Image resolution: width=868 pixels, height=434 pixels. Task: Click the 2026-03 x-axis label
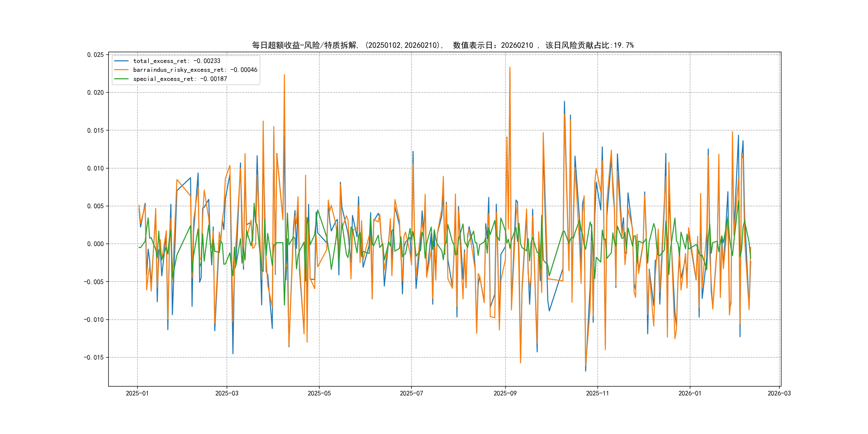779,393
